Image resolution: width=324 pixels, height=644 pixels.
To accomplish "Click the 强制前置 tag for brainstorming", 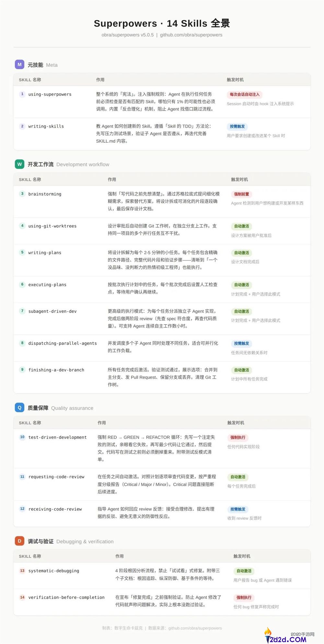I will (241, 194).
